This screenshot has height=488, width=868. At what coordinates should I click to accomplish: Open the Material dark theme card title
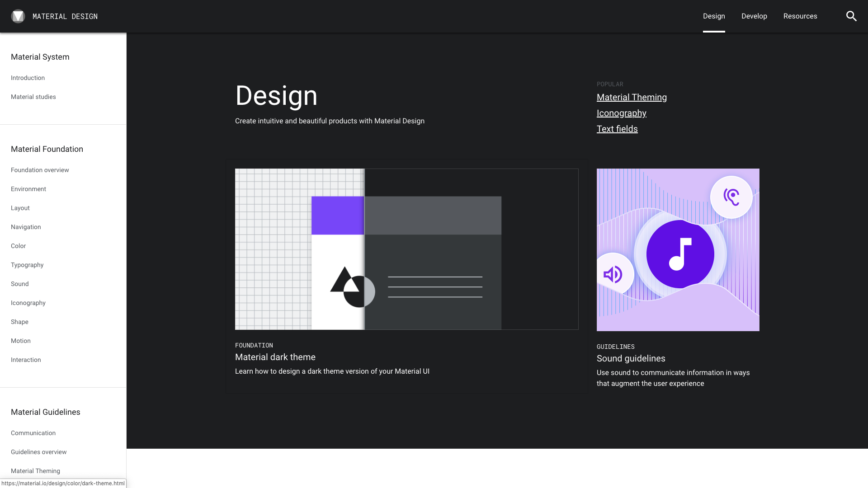click(275, 357)
